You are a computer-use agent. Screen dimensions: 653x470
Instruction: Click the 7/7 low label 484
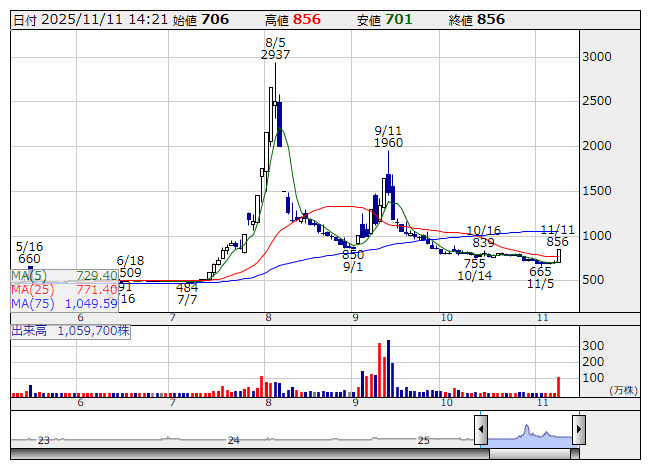[x=186, y=287]
